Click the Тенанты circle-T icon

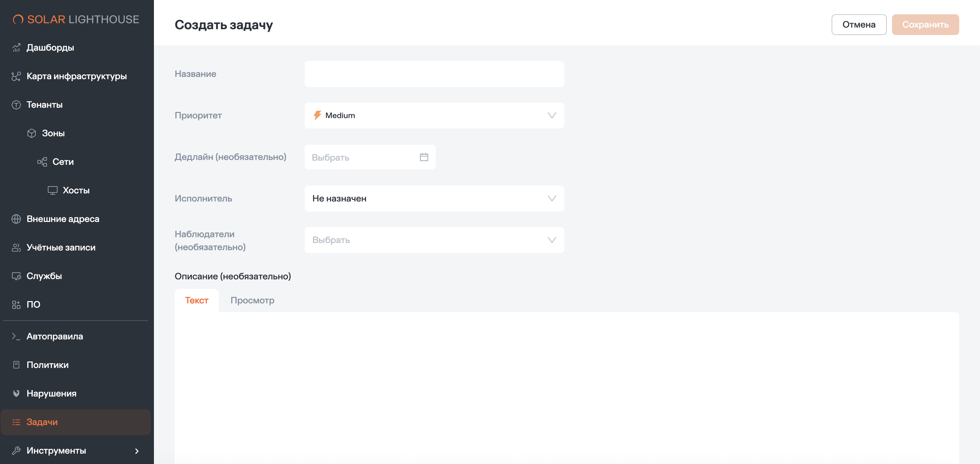click(16, 104)
